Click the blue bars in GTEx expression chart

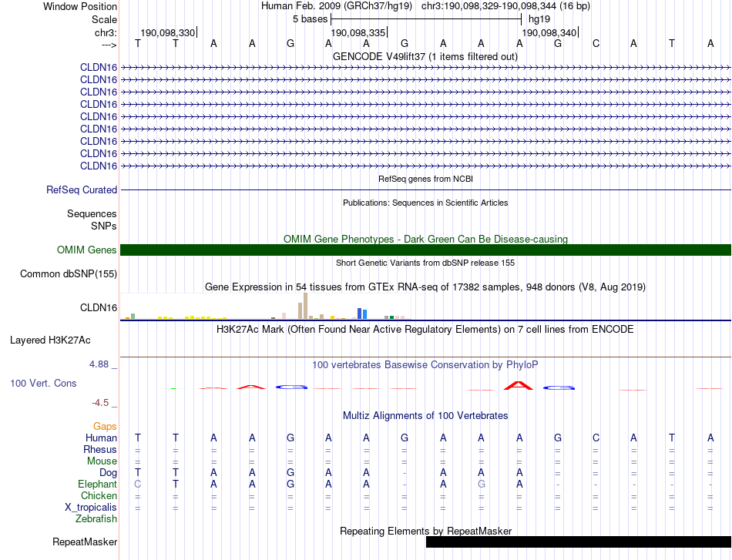pyautogui.click(x=362, y=314)
